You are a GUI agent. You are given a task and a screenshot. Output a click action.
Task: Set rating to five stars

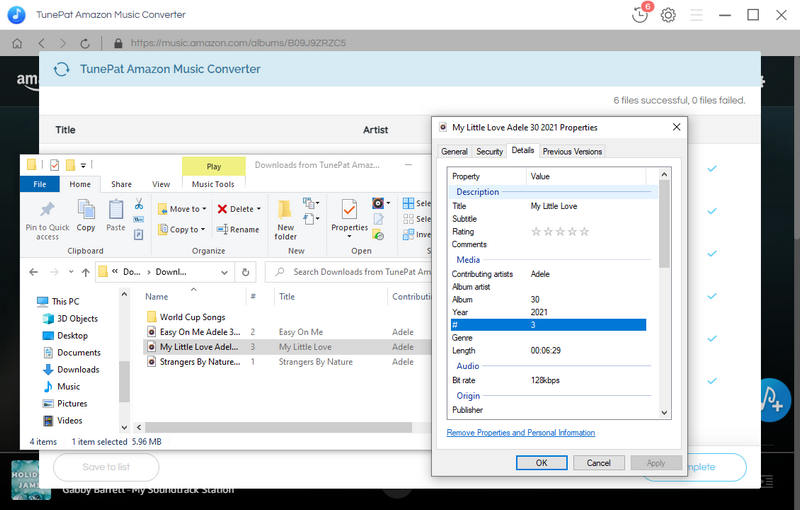(x=585, y=231)
